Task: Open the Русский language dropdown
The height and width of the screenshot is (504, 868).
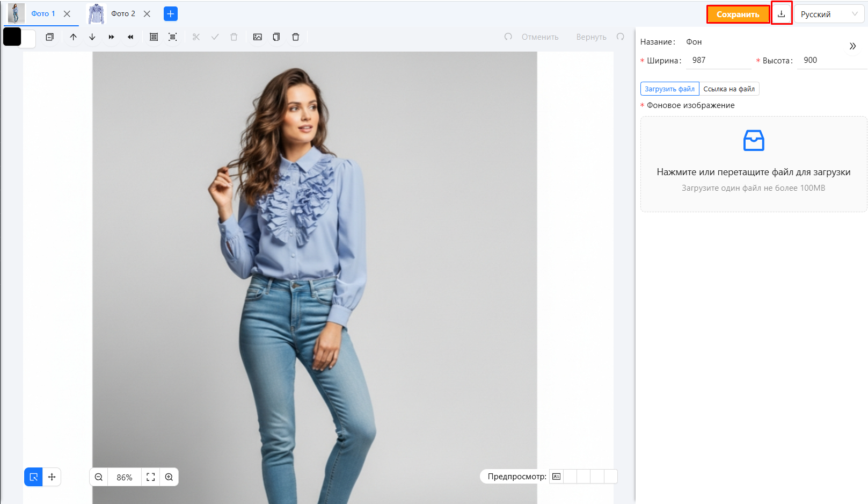Action: tap(829, 15)
